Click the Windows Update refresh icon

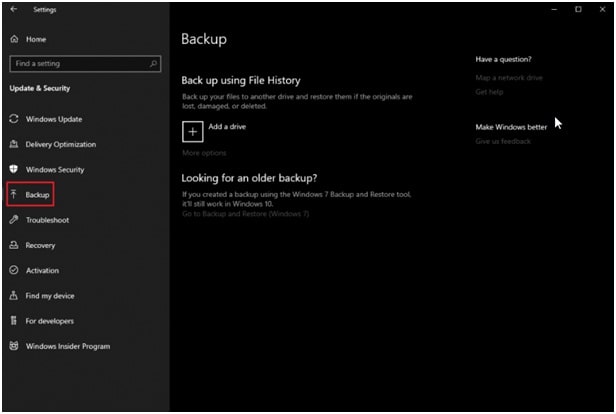14,119
